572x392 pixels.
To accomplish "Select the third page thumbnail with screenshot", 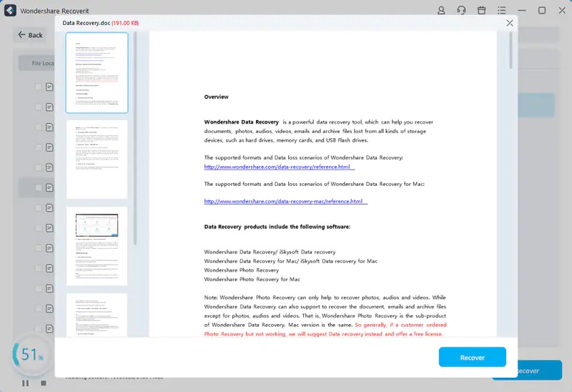I will click(97, 246).
